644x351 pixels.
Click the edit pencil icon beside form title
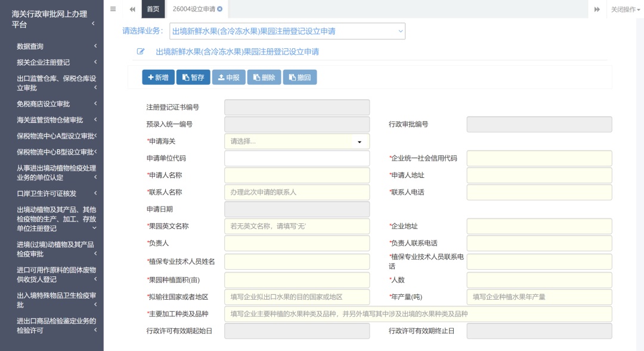point(141,51)
